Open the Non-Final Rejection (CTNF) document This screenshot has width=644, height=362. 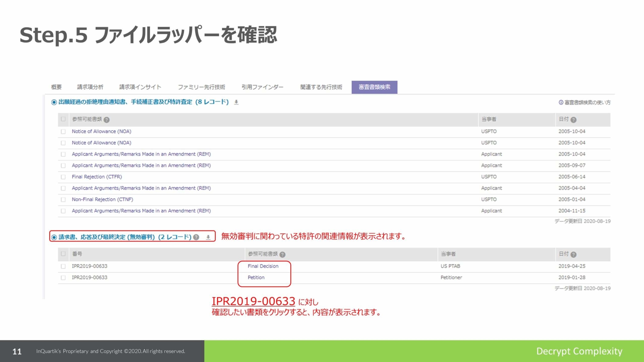pyautogui.click(x=103, y=199)
